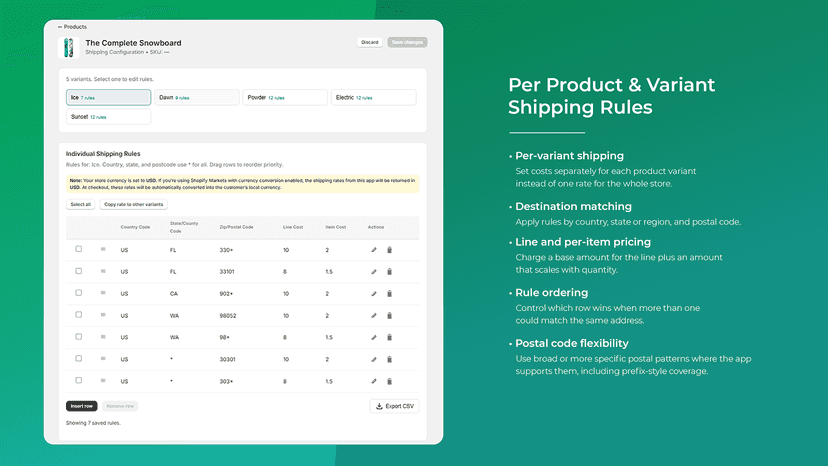Grab drag handle of WA 98* row
The image size is (828, 466).
coord(103,337)
